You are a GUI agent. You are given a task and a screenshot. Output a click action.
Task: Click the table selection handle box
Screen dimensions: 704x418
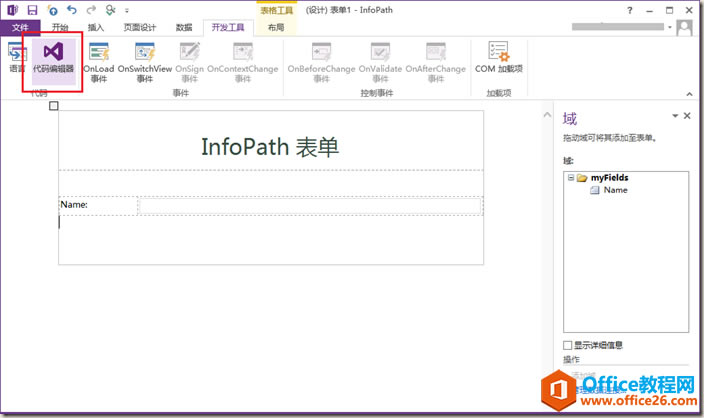54,106
